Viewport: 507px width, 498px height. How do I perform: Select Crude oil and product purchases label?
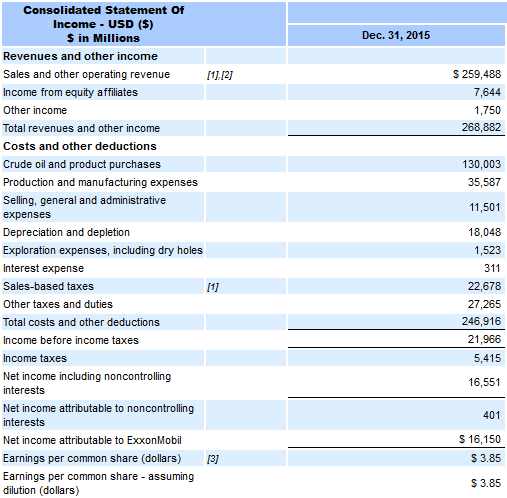(x=82, y=164)
